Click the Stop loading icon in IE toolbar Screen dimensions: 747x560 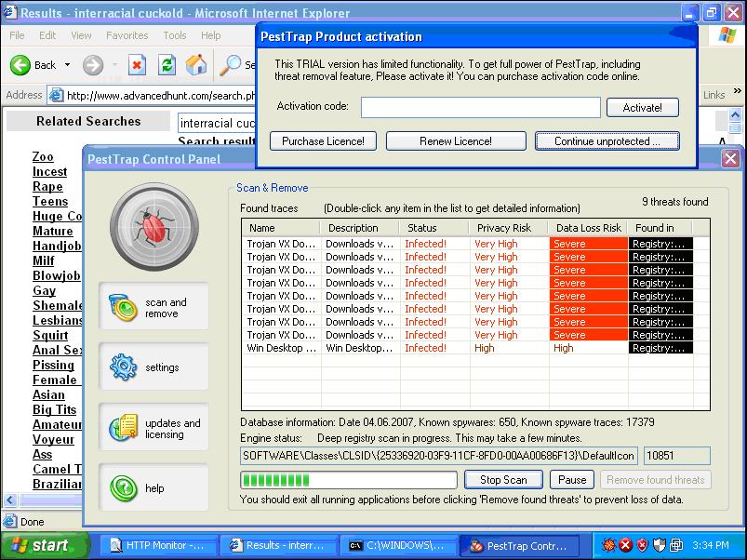[137, 65]
